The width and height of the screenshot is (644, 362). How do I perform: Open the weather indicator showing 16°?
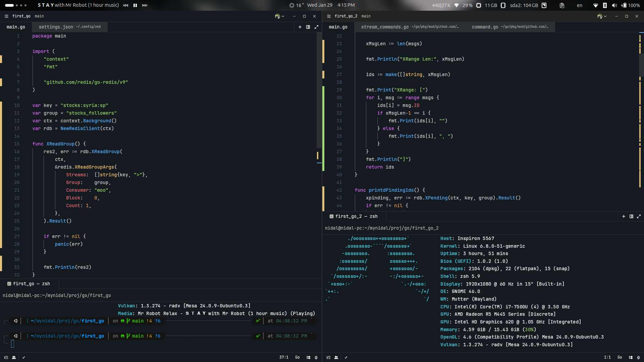[297, 5]
